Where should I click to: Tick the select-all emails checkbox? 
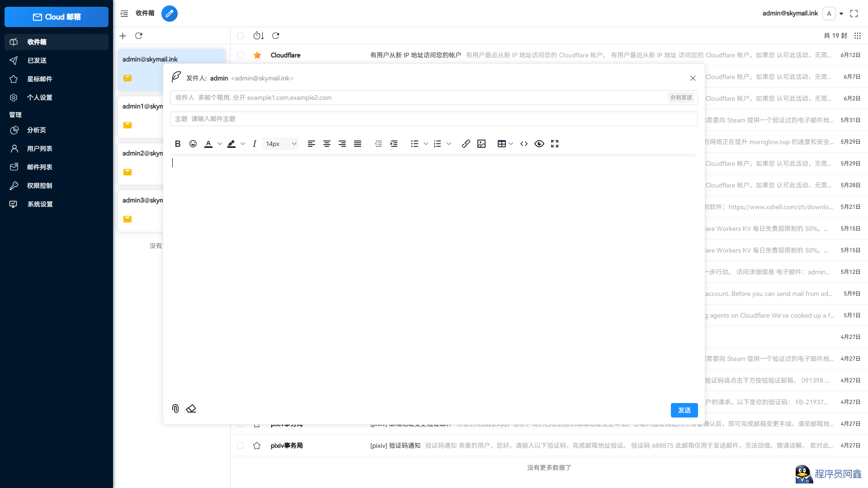241,36
